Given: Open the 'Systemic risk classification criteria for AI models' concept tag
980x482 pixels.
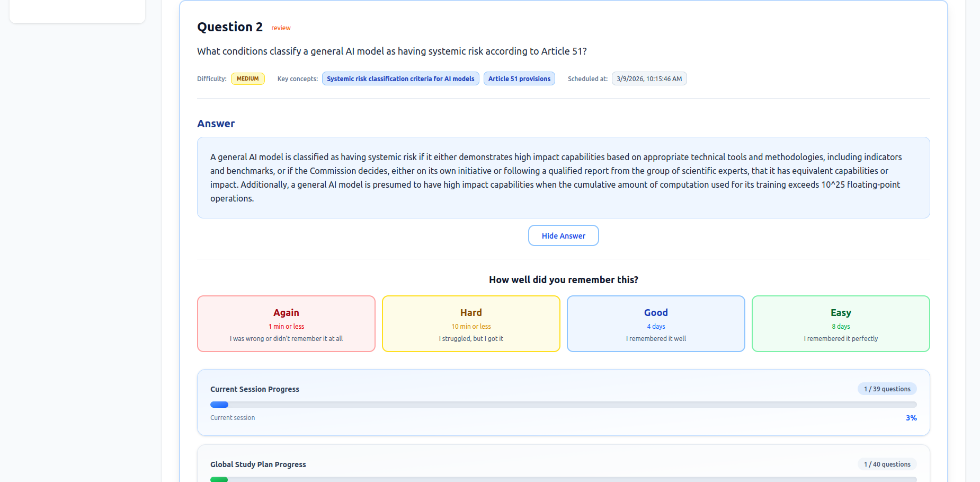Looking at the screenshot, I should 400,78.
